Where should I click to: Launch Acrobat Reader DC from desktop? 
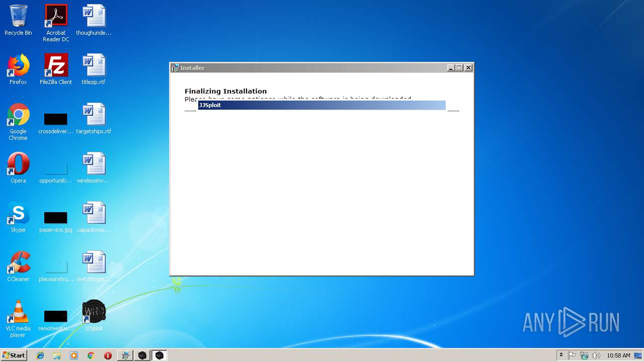click(x=56, y=23)
